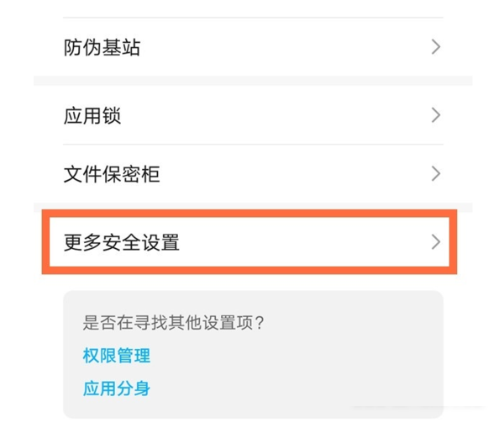Click the gray separator above 更多安全设置 row

pos(252,206)
